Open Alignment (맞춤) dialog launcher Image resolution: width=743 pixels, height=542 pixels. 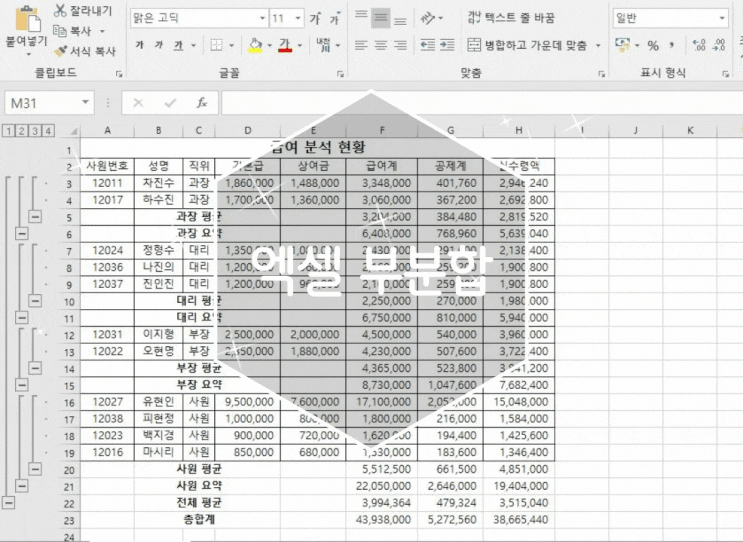[x=601, y=74]
